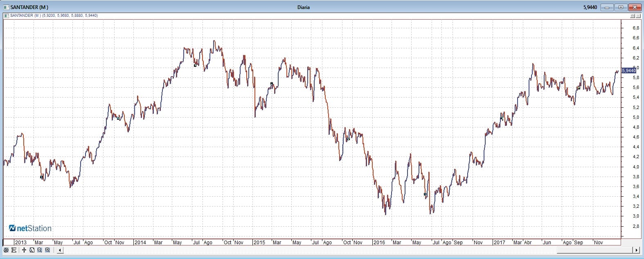This screenshot has height=259, width=644.
Task: Zoom out using the minus magnifier icon
Action: pyautogui.click(x=40, y=250)
